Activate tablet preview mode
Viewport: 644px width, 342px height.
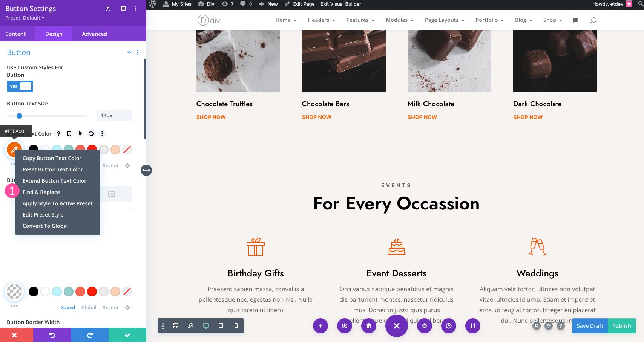(221, 326)
